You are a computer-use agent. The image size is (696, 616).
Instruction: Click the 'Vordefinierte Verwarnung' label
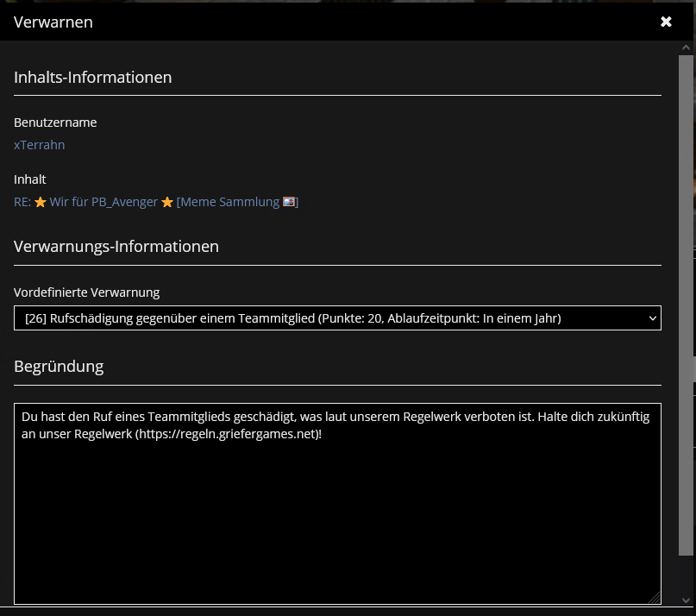click(86, 292)
